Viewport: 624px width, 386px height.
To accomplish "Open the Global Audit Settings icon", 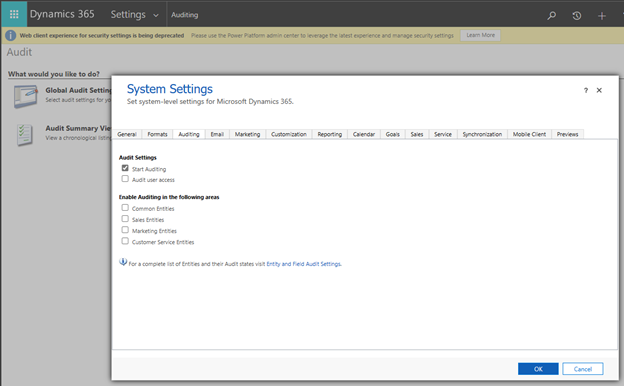I will click(x=25, y=96).
